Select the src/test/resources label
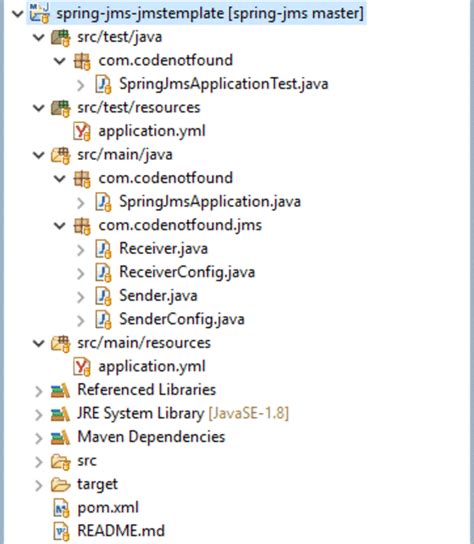 tap(139, 108)
